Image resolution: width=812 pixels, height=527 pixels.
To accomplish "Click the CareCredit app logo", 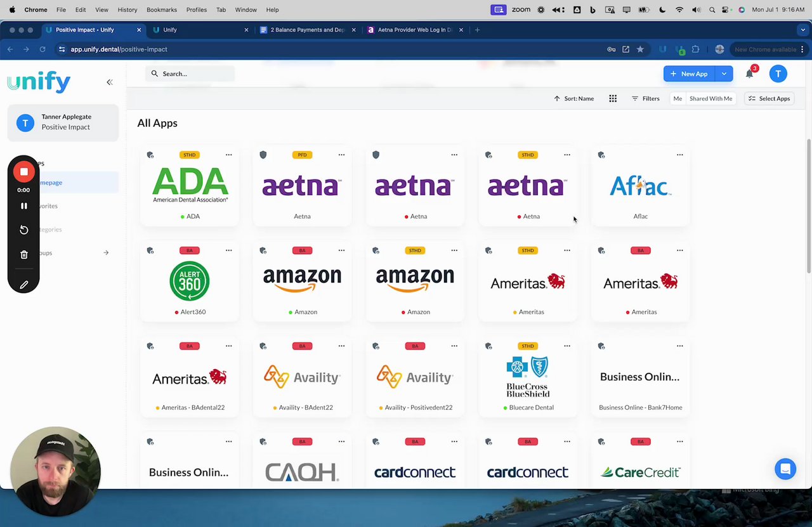I will tap(641, 472).
